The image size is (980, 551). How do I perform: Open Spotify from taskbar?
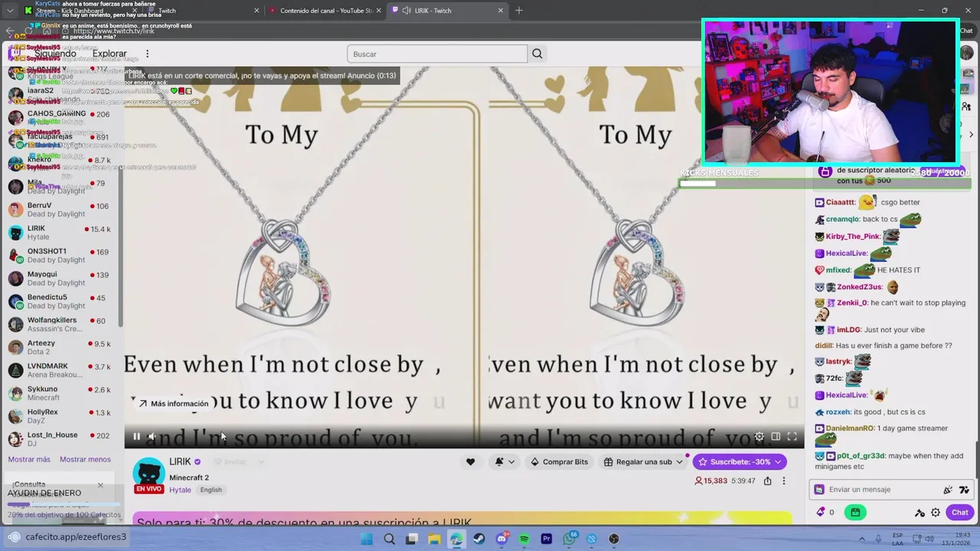[524, 539]
